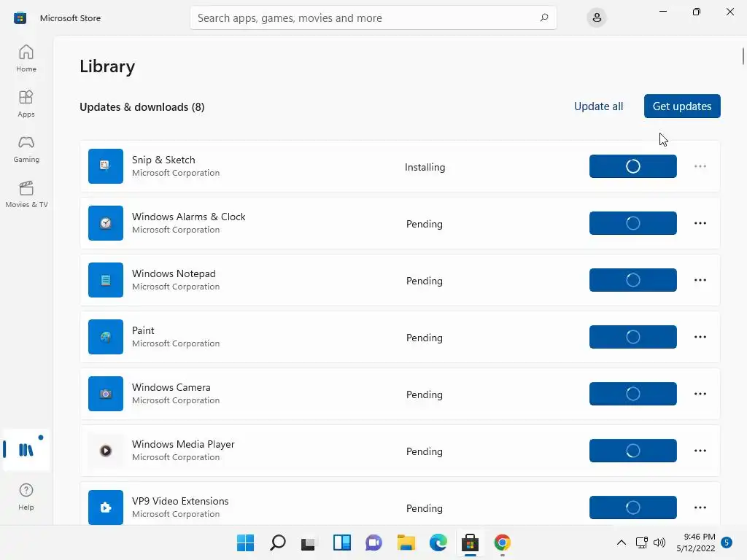Click the Snip & Sketch app icon
Image resolution: width=747 pixels, height=560 pixels.
click(106, 166)
